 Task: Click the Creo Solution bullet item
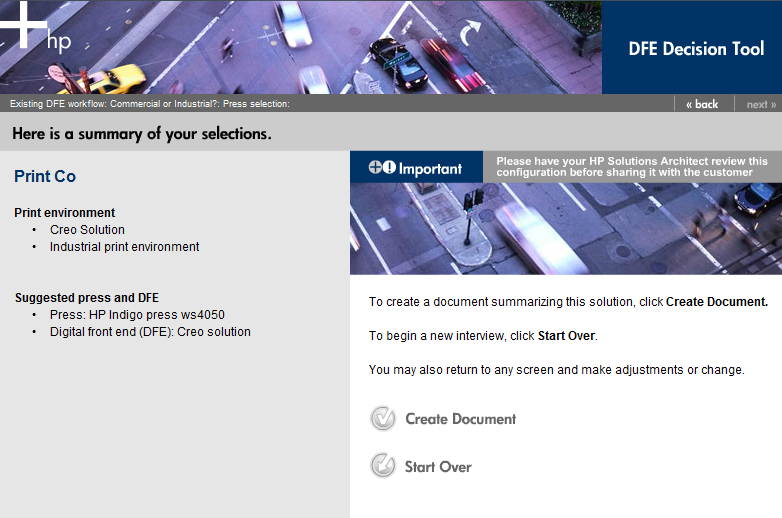point(87,229)
